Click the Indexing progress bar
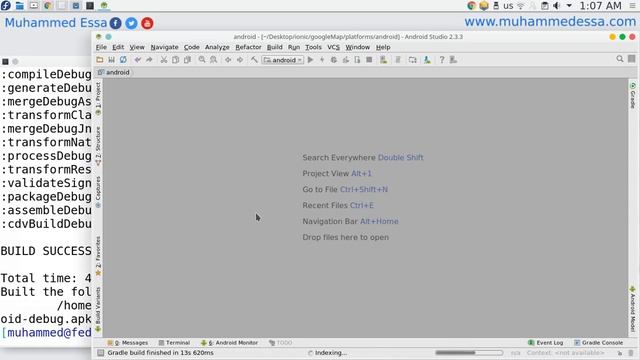The width and height of the screenshot is (640, 360). (x=469, y=353)
